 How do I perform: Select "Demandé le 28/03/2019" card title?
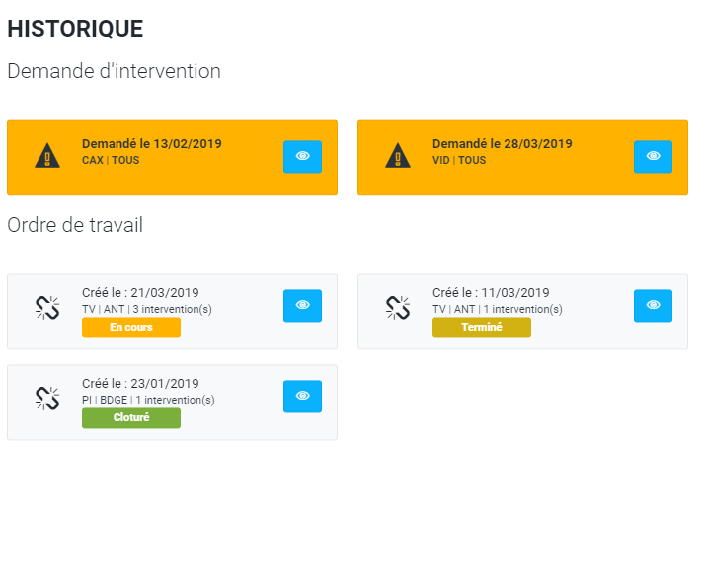click(x=502, y=144)
